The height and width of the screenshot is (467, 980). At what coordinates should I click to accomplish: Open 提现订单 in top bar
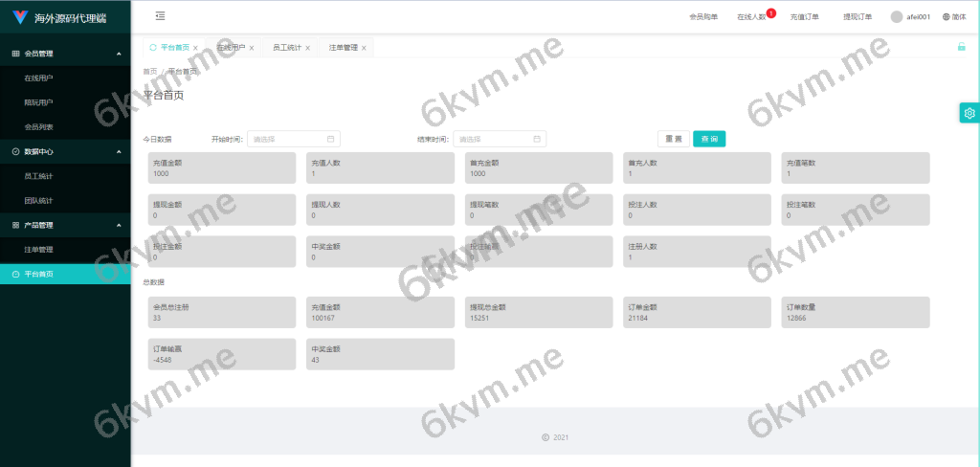tap(857, 17)
